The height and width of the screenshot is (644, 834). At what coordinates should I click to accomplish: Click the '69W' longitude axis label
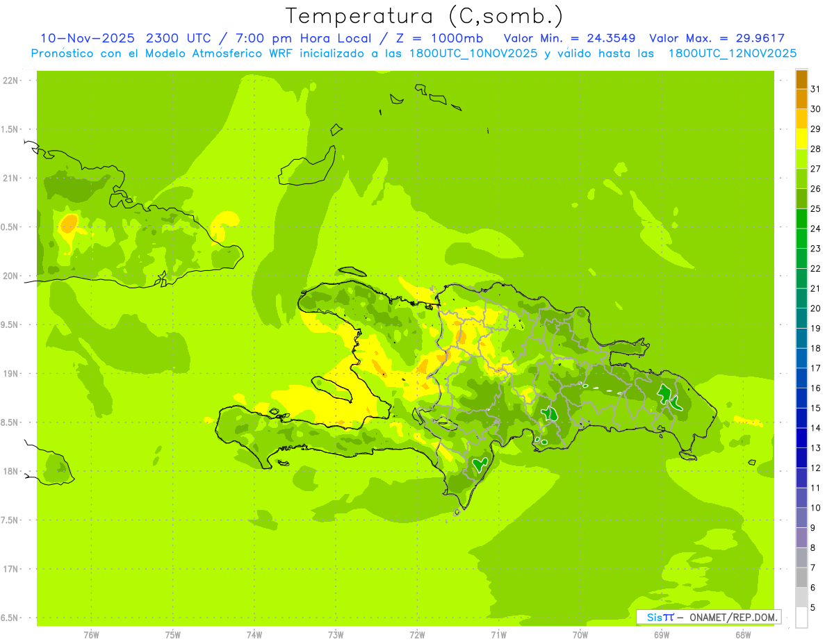662,634
